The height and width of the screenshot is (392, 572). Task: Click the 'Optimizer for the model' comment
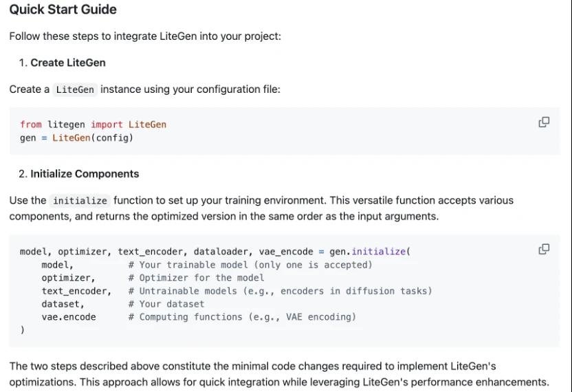pos(196,278)
